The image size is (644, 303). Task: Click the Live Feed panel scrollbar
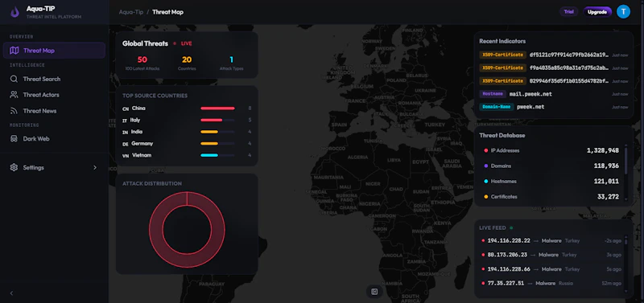pyautogui.click(x=626, y=241)
